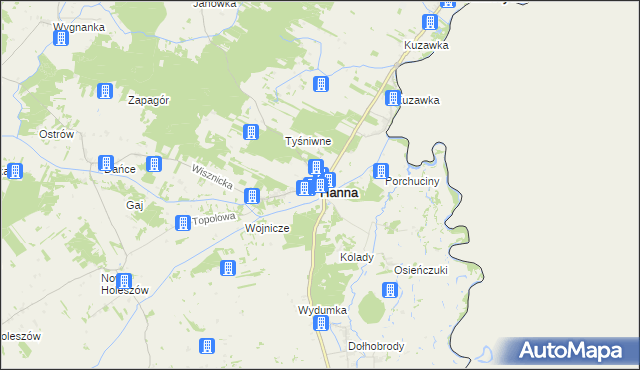Click building marker next to Topolowa street
Image resolution: width=640 pixels, height=370 pixels.
(x=182, y=223)
